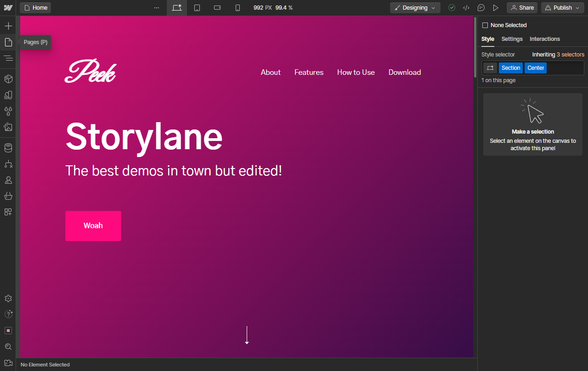Open the Style selectors droplets icon
Screen dimensions: 588x371
pos(8,111)
